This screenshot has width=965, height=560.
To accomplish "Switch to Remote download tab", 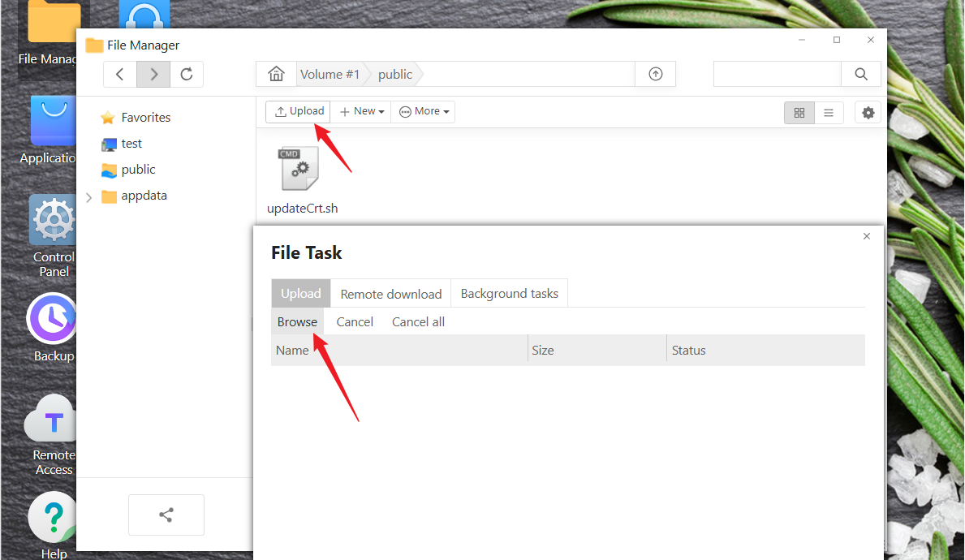I will point(390,294).
